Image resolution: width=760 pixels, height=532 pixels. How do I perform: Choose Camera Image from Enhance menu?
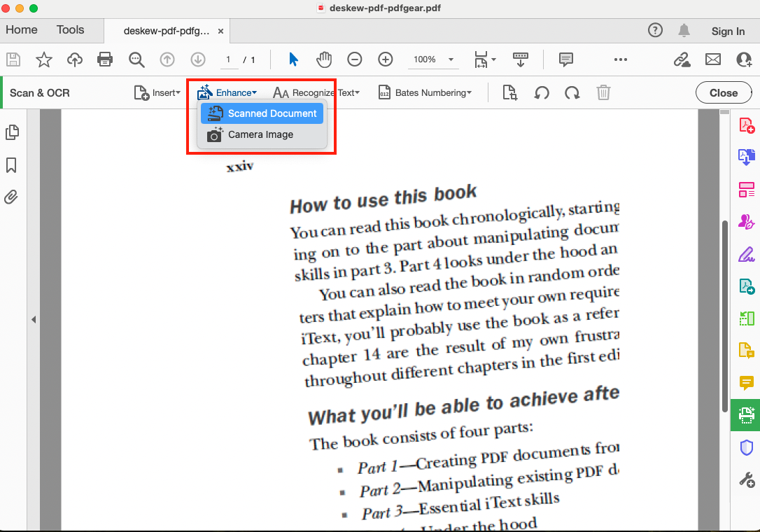click(x=262, y=135)
